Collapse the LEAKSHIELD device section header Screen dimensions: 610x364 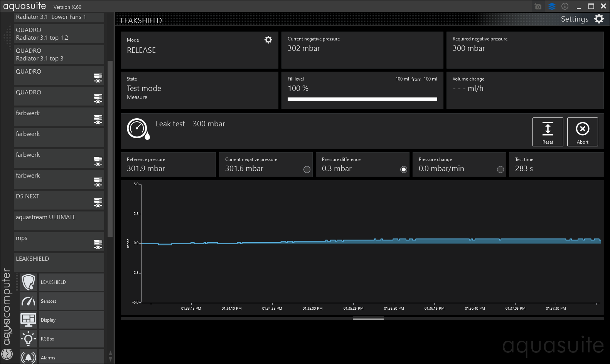pyautogui.click(x=59, y=262)
